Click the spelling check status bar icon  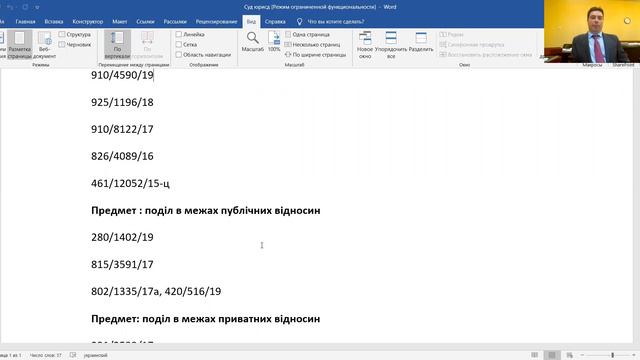[73, 355]
